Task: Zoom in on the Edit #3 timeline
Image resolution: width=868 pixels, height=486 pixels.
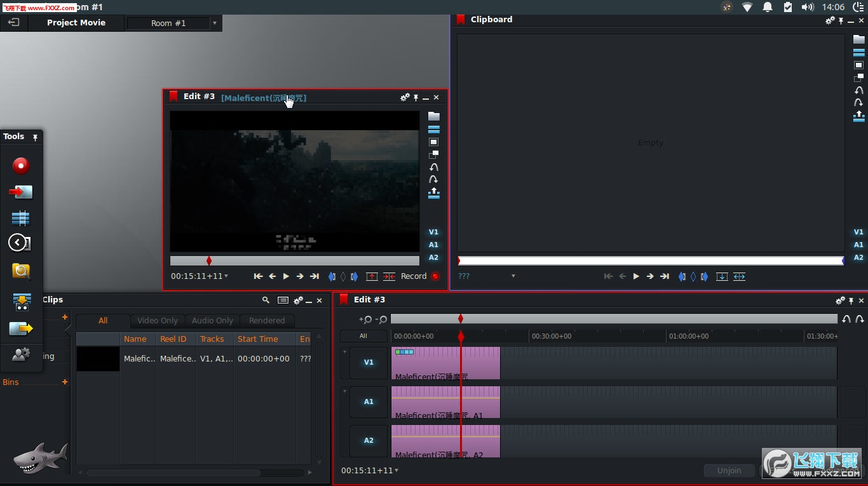Action: click(x=365, y=319)
